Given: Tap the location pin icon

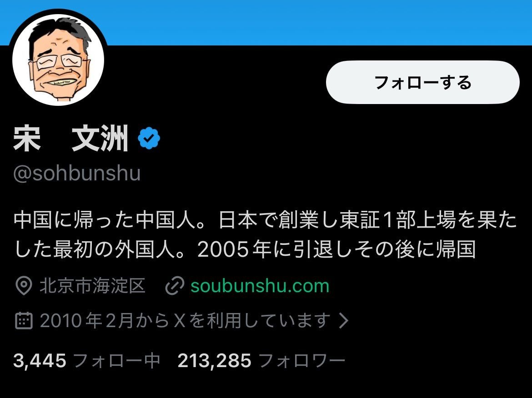Looking at the screenshot, I should [x=24, y=286].
